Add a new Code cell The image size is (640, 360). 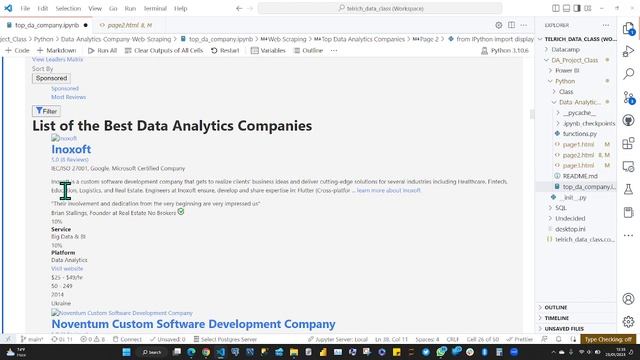[x=17, y=51]
